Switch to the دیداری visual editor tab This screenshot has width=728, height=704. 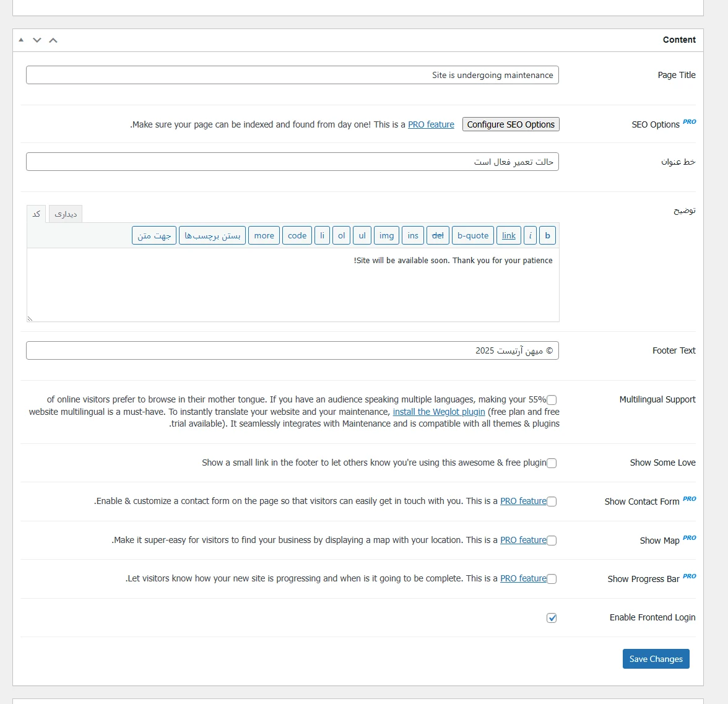pos(66,214)
